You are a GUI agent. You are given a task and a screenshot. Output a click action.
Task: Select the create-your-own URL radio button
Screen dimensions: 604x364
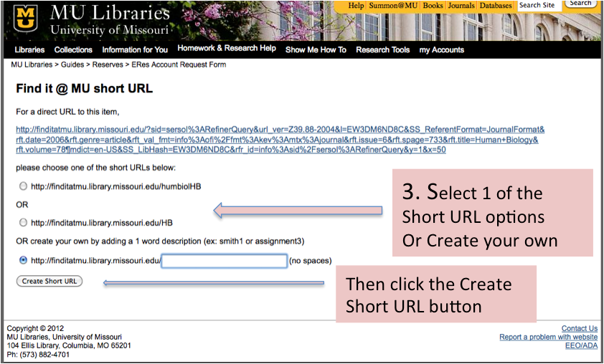(x=24, y=260)
